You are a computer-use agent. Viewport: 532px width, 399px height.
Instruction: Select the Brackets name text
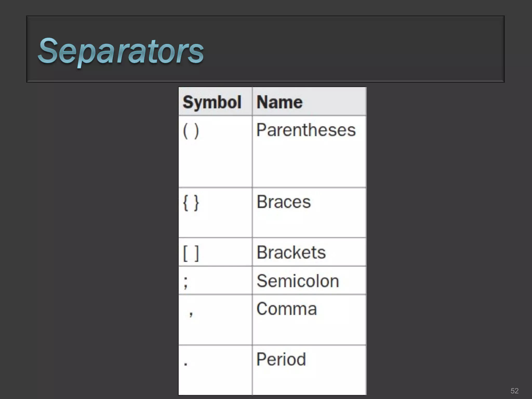pyautogui.click(x=291, y=252)
